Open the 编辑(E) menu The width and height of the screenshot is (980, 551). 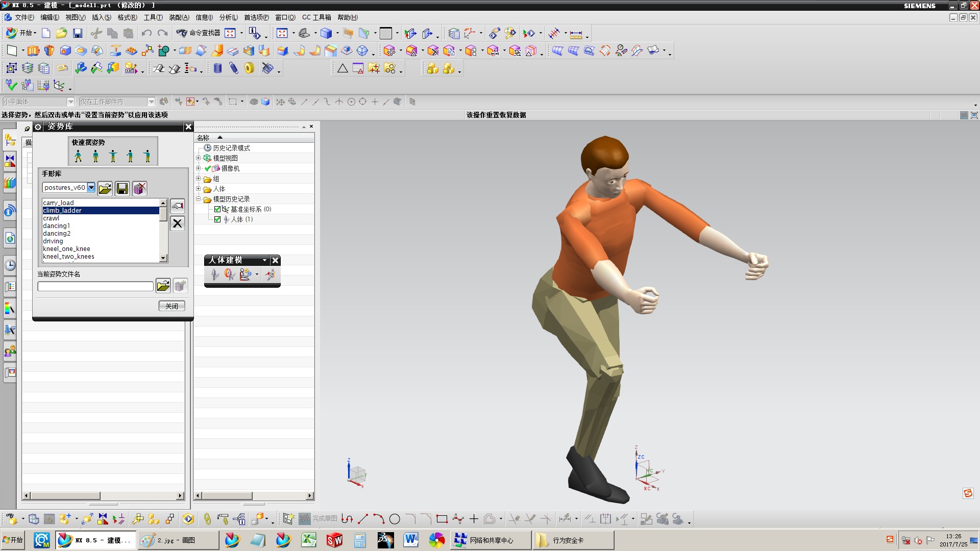point(50,17)
